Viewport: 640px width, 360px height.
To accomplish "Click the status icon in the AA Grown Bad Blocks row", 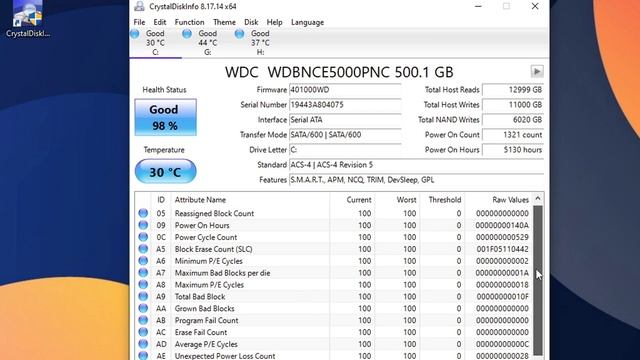I will pos(143,308).
